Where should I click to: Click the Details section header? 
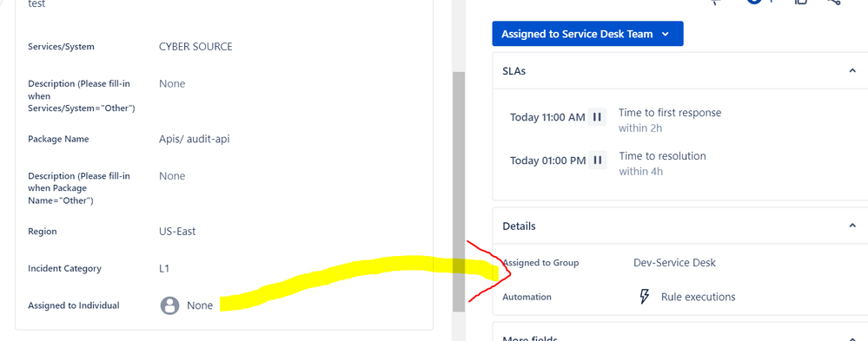tap(680, 226)
